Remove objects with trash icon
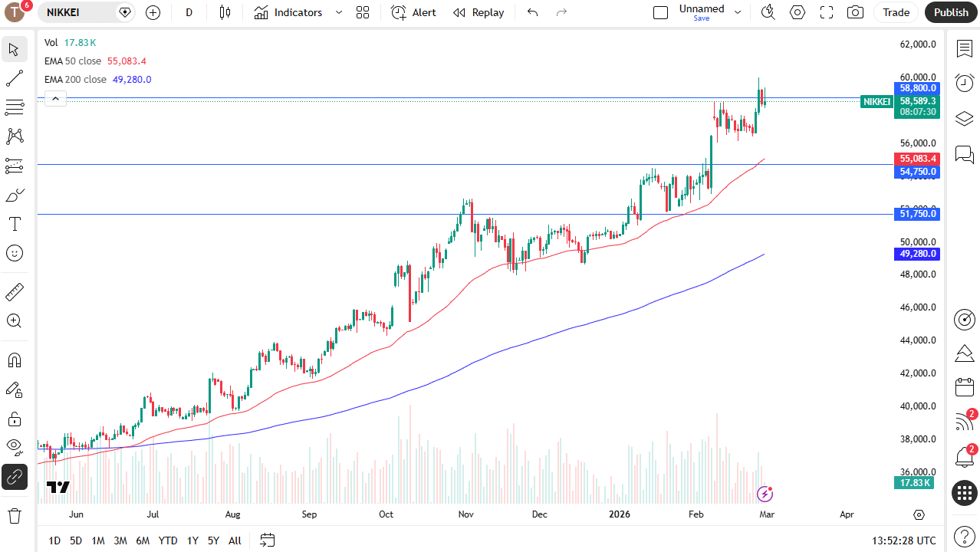 (14, 515)
